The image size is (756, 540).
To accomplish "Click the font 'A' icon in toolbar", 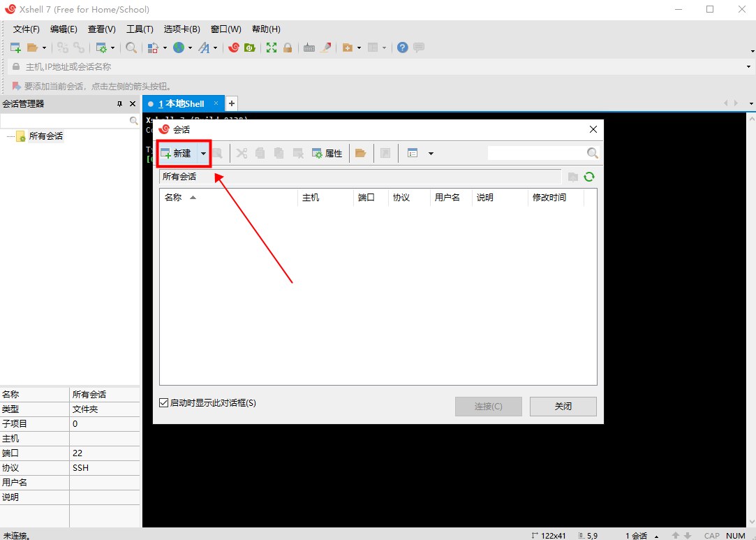I will point(205,48).
